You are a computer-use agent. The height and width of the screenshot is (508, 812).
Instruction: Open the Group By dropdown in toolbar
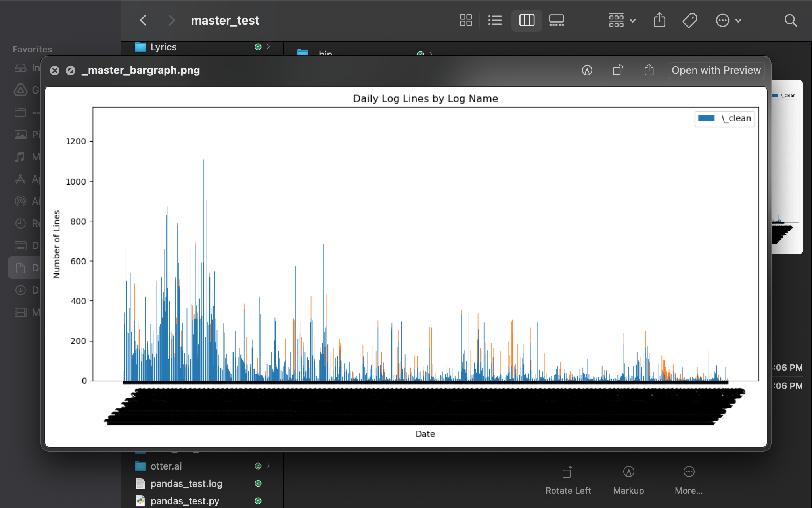622,20
